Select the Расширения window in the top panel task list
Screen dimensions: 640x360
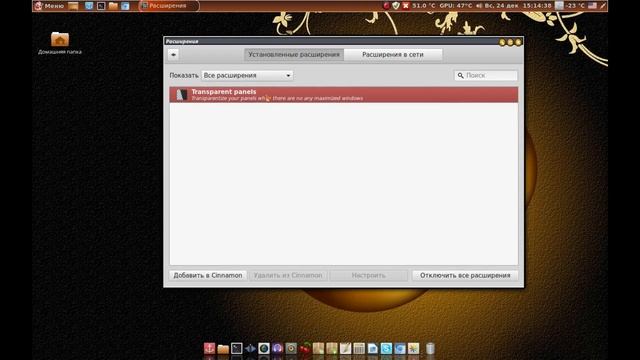pos(169,6)
